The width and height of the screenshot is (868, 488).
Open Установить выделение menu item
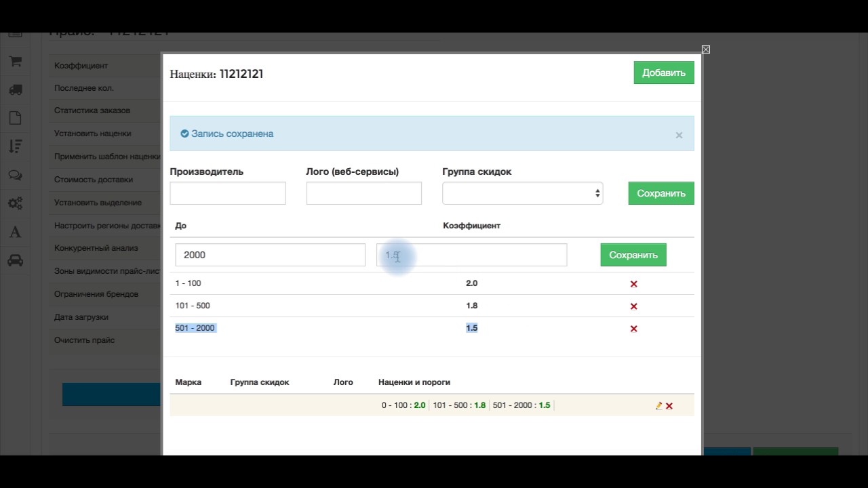98,203
